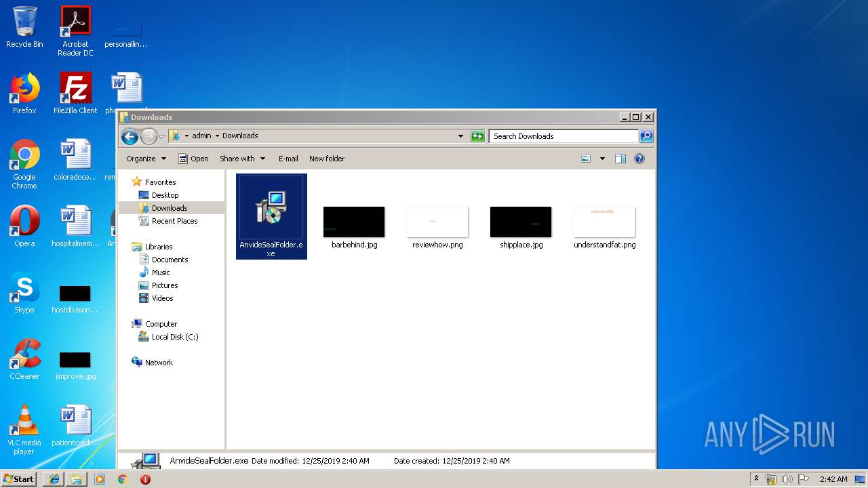Open the Documents library
Screen dimensions: 868x488
(163, 260)
